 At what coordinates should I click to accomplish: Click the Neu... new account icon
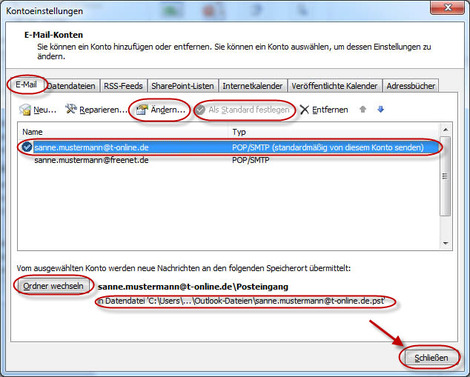coord(25,110)
